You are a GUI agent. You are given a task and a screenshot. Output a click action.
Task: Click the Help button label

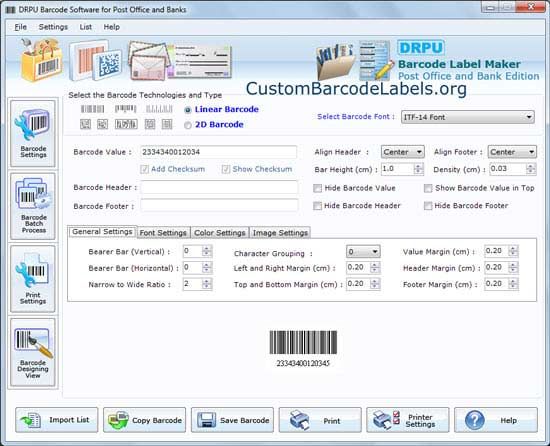click(x=508, y=420)
